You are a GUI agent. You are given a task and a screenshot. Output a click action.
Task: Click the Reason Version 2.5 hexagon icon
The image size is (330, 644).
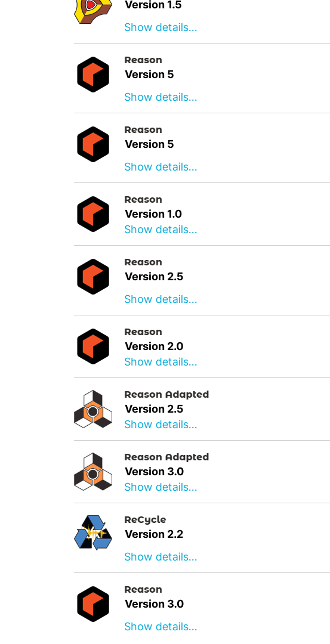93,277
